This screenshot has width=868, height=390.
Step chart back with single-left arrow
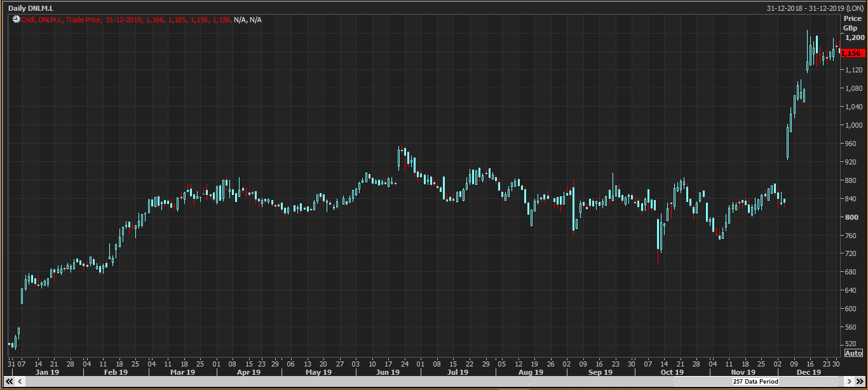coord(20,381)
